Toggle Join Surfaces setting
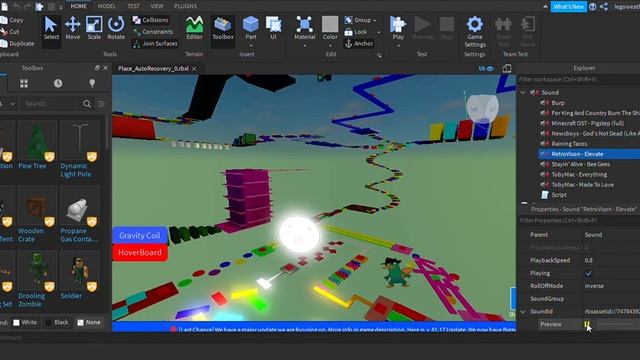Image resolution: width=640 pixels, height=360 pixels. (155, 43)
